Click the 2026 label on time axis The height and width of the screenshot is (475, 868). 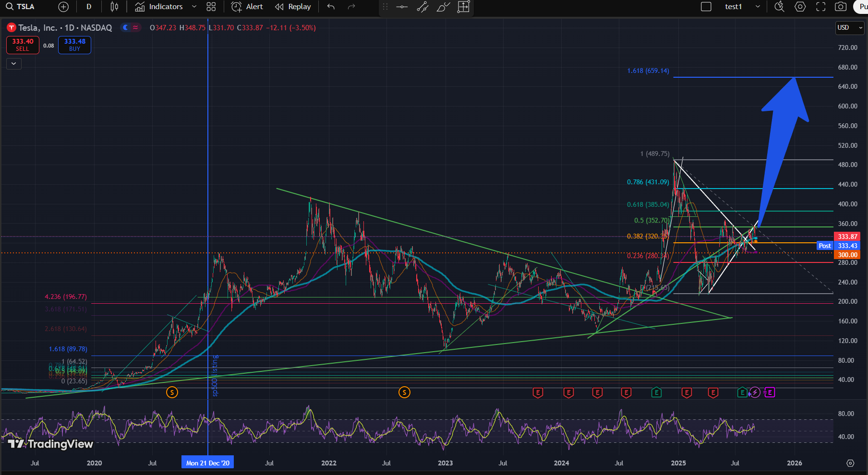click(794, 463)
